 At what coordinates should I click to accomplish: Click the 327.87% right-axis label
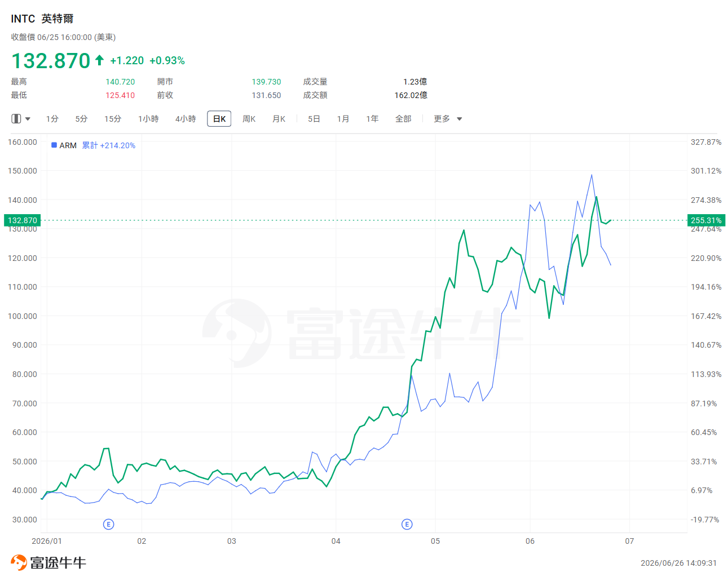706,142
